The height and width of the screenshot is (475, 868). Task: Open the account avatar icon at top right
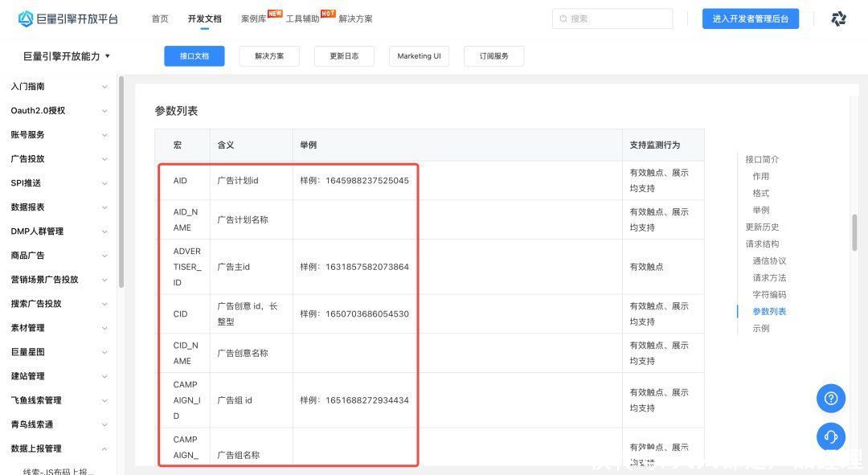838,18
